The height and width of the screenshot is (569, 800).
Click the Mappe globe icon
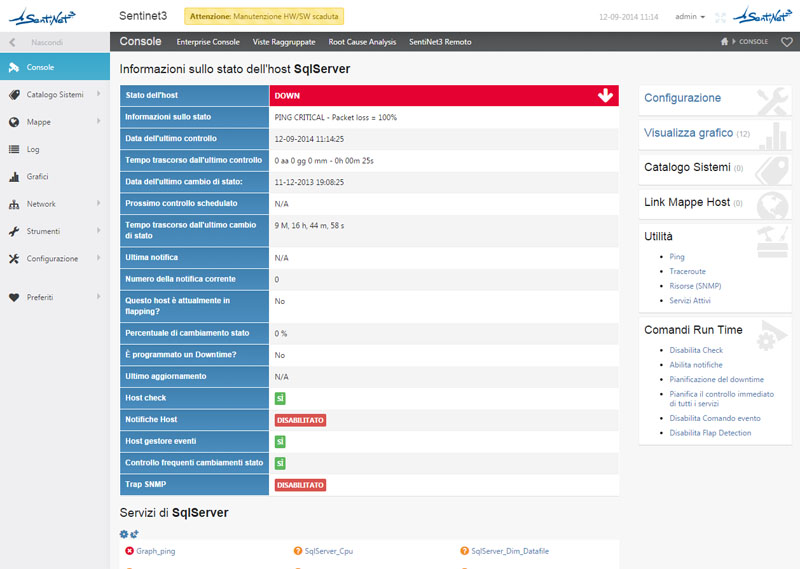pyautogui.click(x=14, y=122)
